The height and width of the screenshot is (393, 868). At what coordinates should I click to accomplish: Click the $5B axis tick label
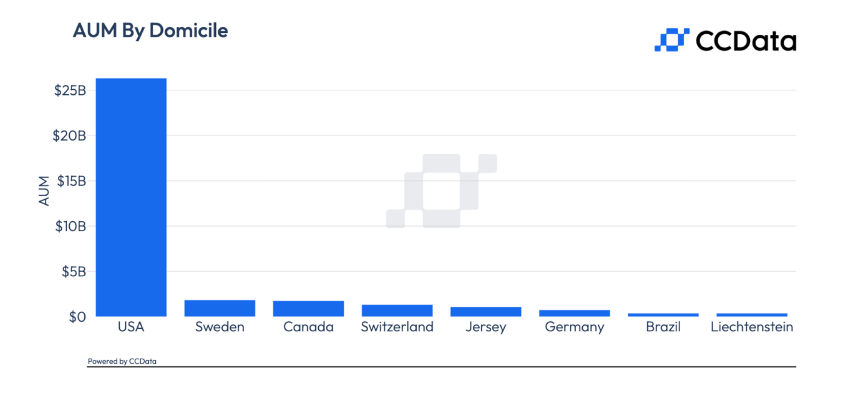[74, 271]
